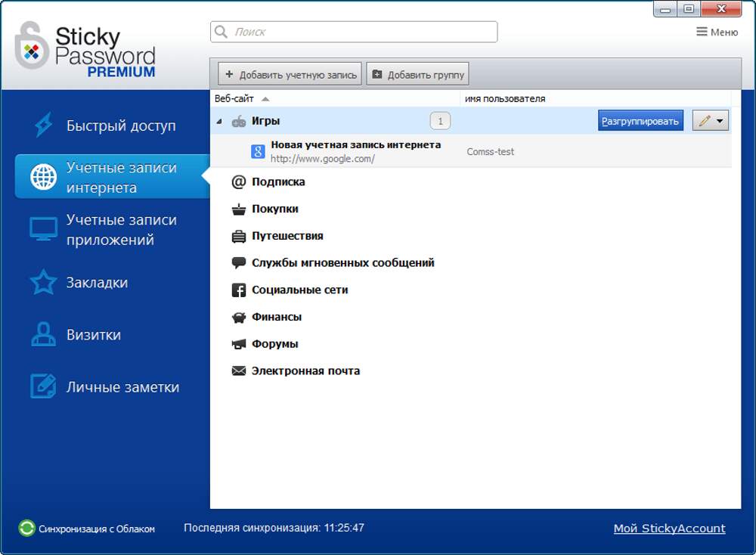
Task: Open the pencil edit dropdown arrow
Action: point(720,121)
